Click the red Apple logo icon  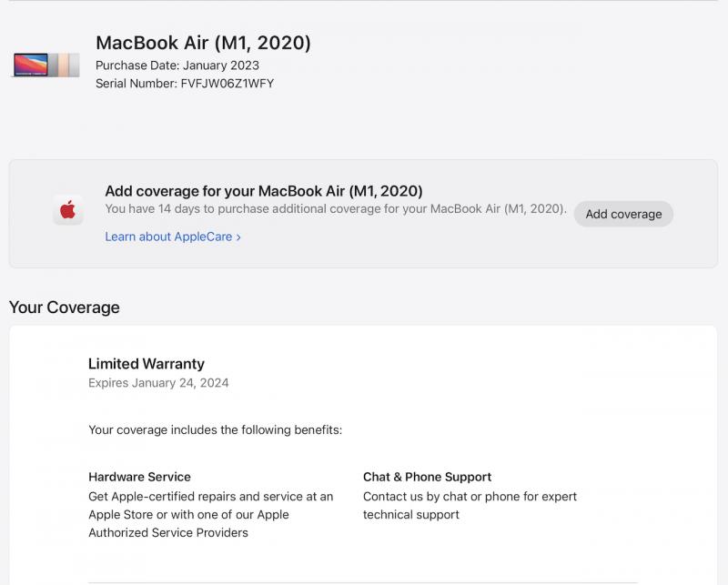pyautogui.click(x=68, y=210)
